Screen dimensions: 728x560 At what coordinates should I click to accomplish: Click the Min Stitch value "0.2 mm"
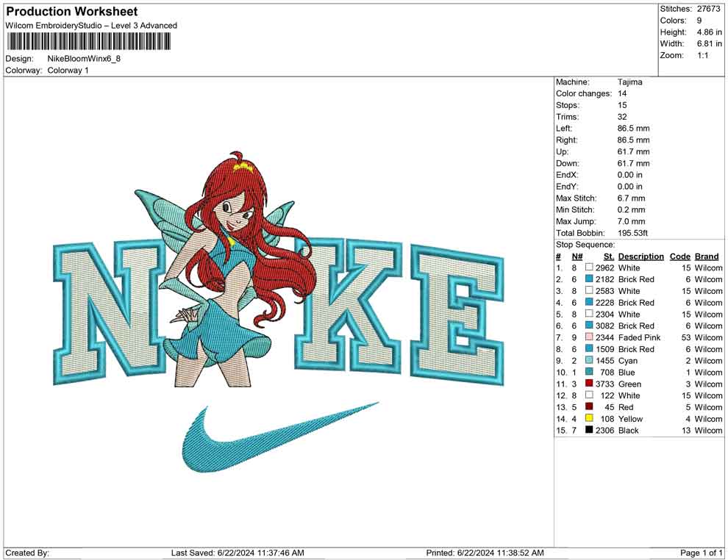(x=632, y=209)
